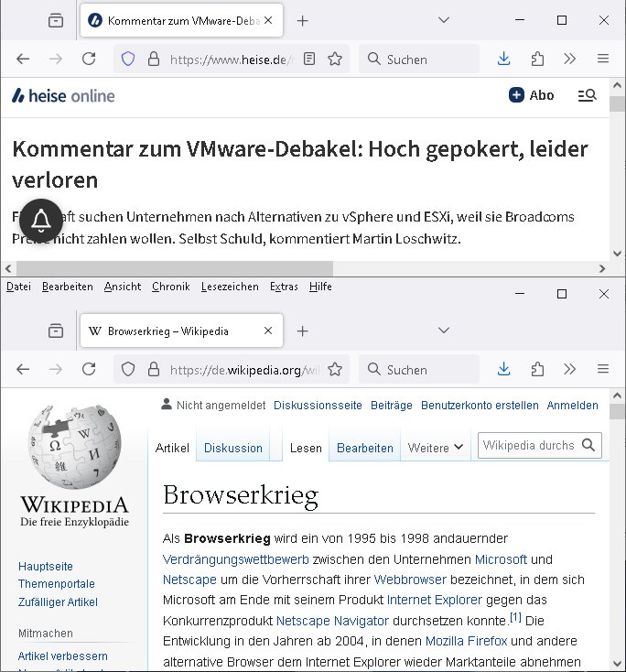Open Firefox View in the heise window

pos(56,20)
